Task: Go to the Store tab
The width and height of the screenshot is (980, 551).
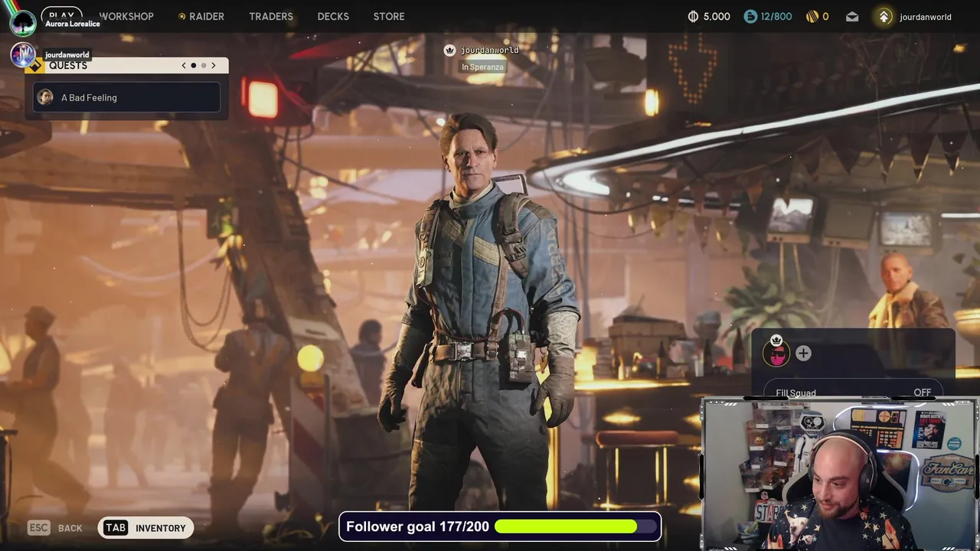Action: point(389,16)
